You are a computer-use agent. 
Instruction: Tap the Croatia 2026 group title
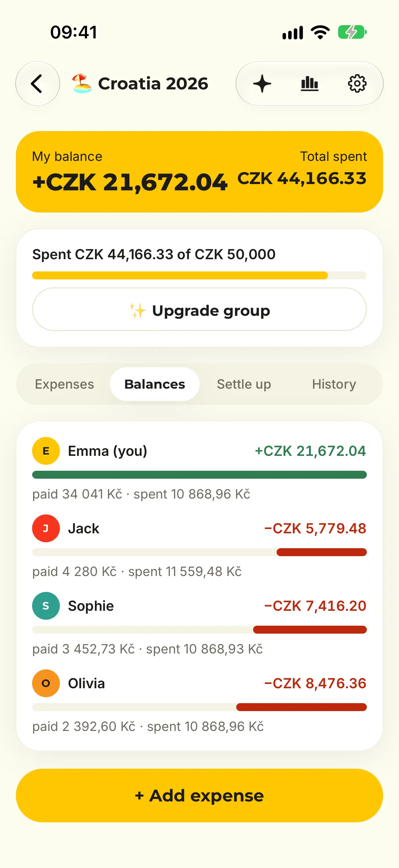[x=153, y=83]
